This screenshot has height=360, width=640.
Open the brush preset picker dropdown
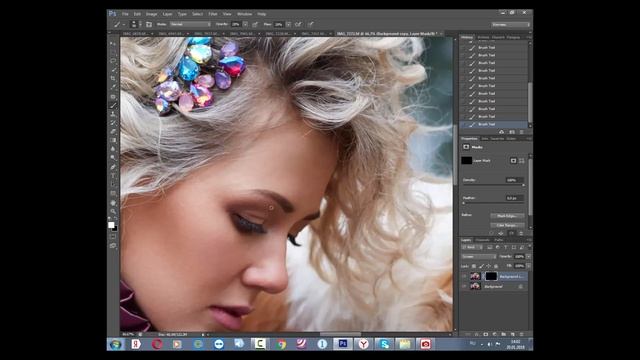tap(136, 24)
